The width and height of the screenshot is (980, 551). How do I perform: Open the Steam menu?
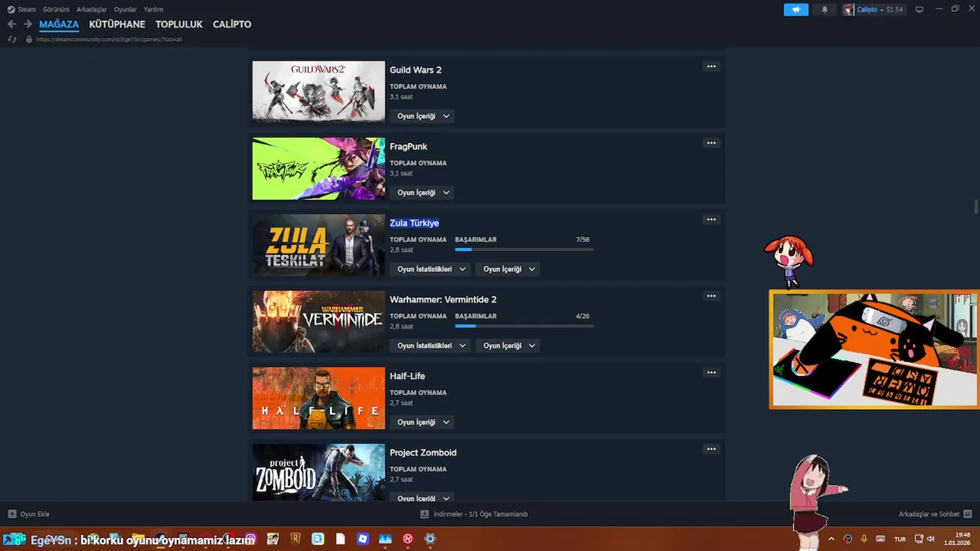21,9
